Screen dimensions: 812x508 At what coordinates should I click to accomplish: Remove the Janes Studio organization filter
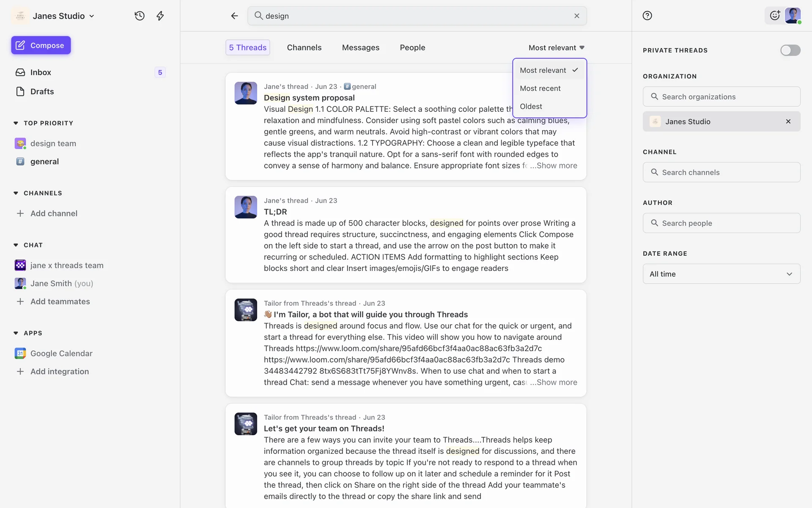click(x=788, y=121)
